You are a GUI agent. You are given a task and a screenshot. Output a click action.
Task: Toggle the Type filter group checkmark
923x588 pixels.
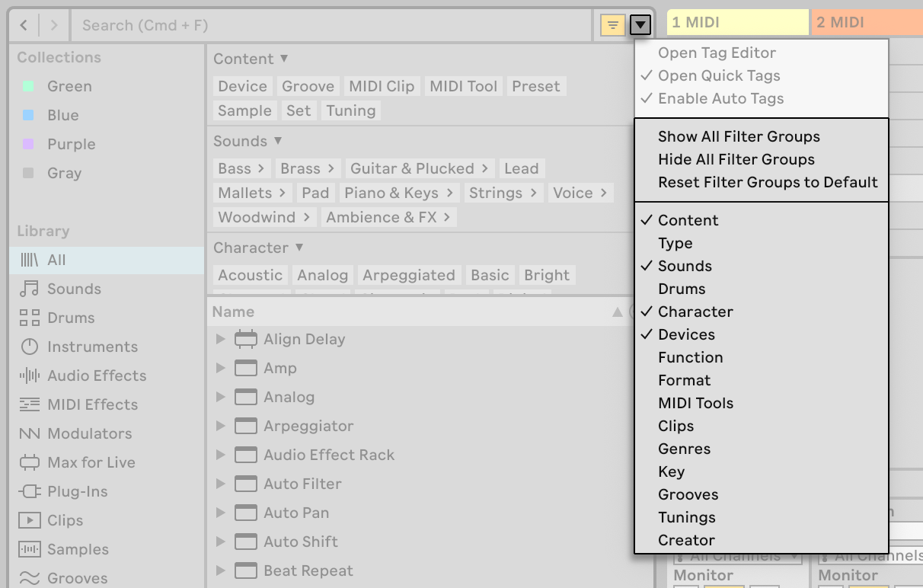click(675, 243)
